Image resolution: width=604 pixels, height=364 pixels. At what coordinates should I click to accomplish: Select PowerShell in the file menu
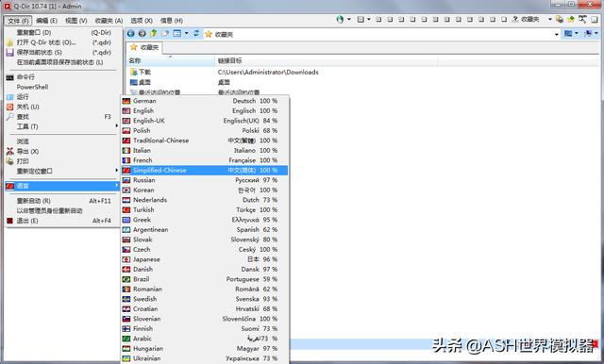coord(61,87)
